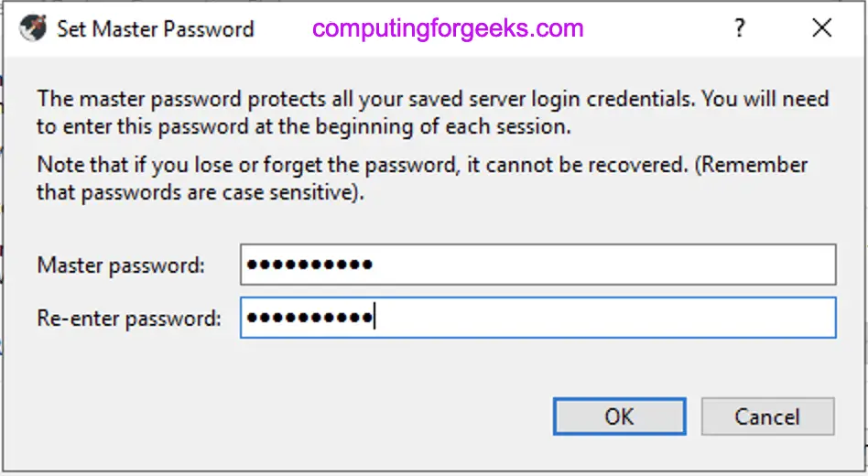Close the Set Master Password dialog

click(822, 27)
